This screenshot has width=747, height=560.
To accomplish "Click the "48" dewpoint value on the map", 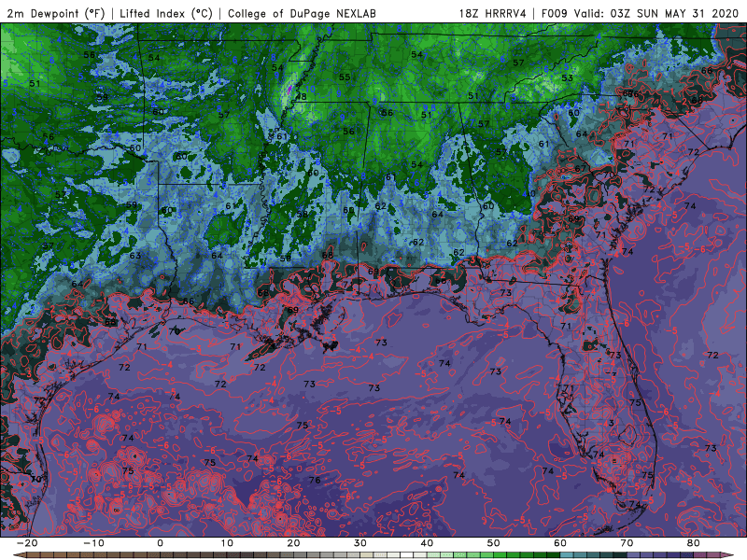I will [301, 97].
